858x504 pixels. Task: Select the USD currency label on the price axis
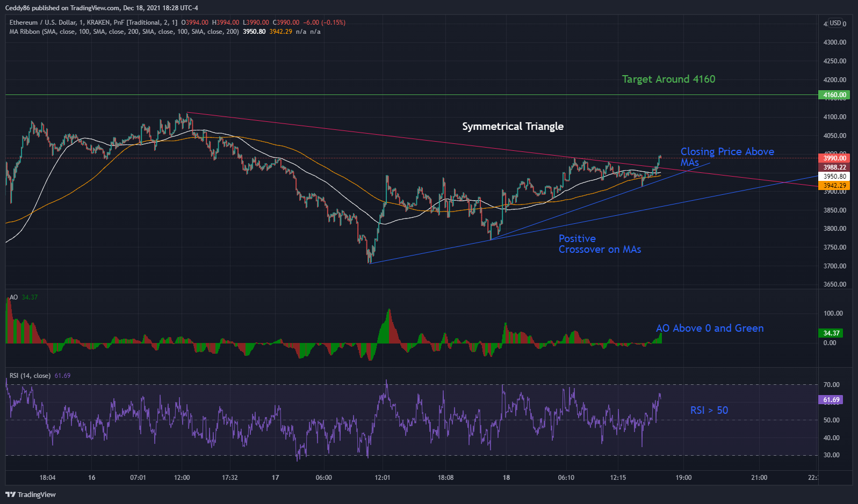pyautogui.click(x=835, y=23)
